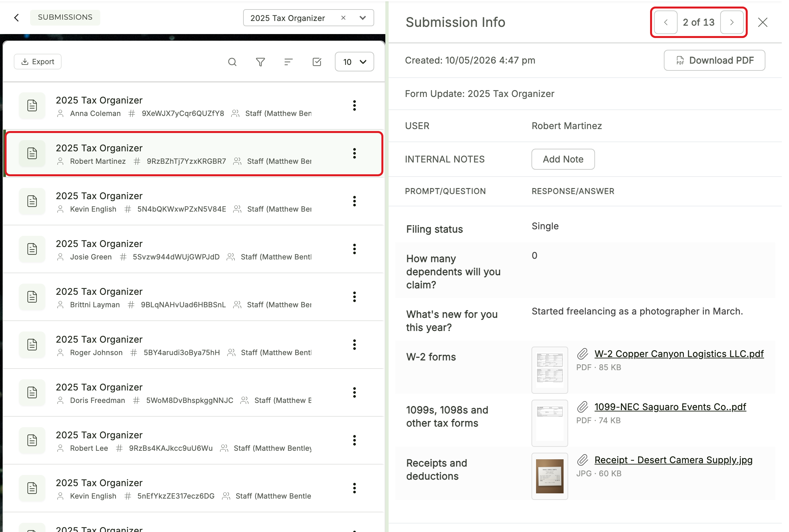Open 1099-NEC Saguaro Events Co..pdf link

click(670, 407)
